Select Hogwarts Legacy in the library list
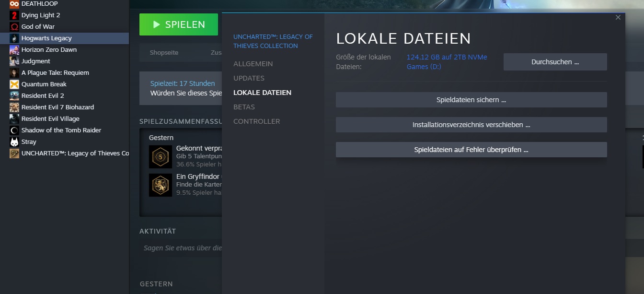Image resolution: width=644 pixels, height=294 pixels. [x=64, y=38]
